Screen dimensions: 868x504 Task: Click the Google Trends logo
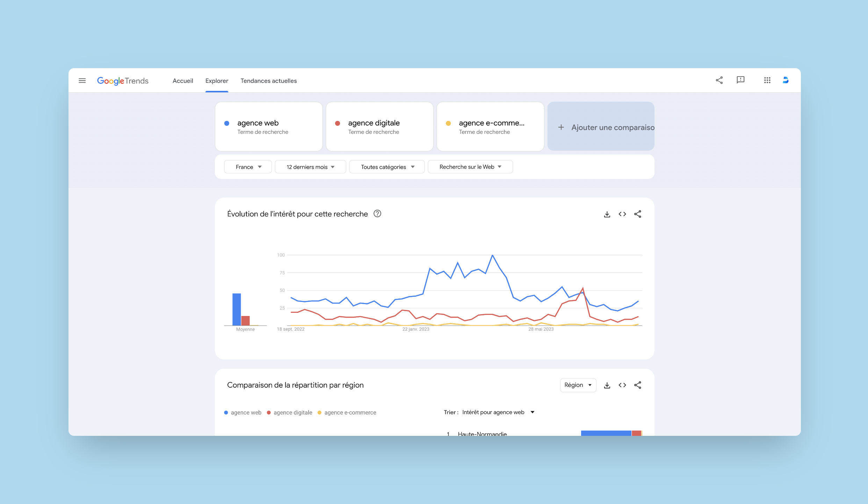click(123, 80)
